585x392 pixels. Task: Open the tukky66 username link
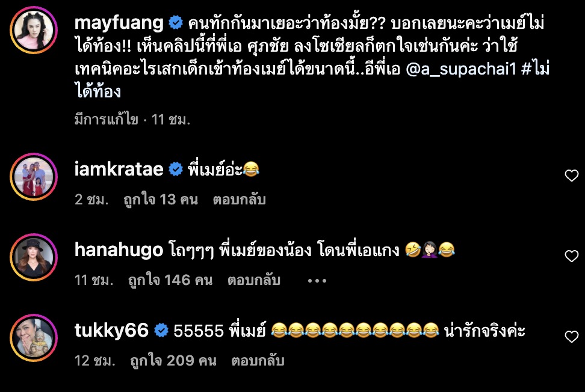tap(111, 331)
